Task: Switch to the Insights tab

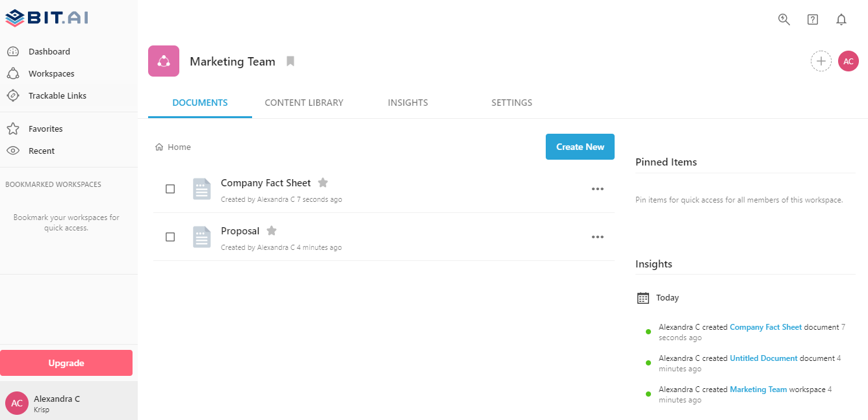Action: (408, 103)
